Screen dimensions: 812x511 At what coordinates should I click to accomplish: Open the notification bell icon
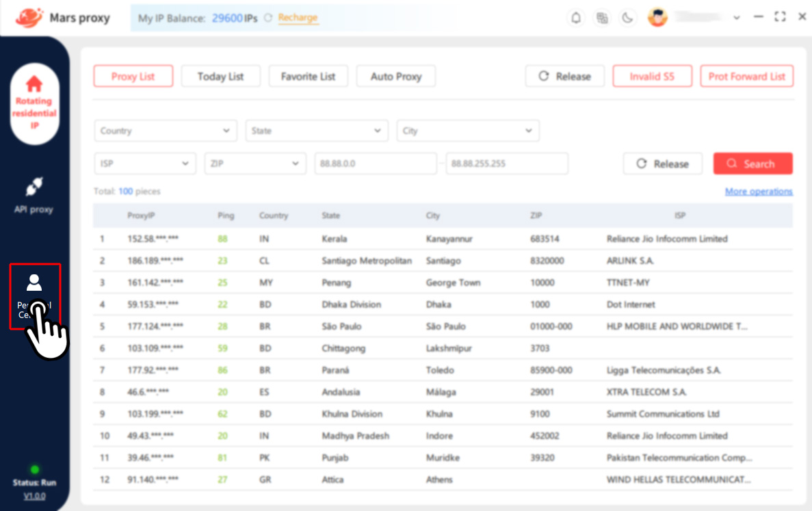576,17
